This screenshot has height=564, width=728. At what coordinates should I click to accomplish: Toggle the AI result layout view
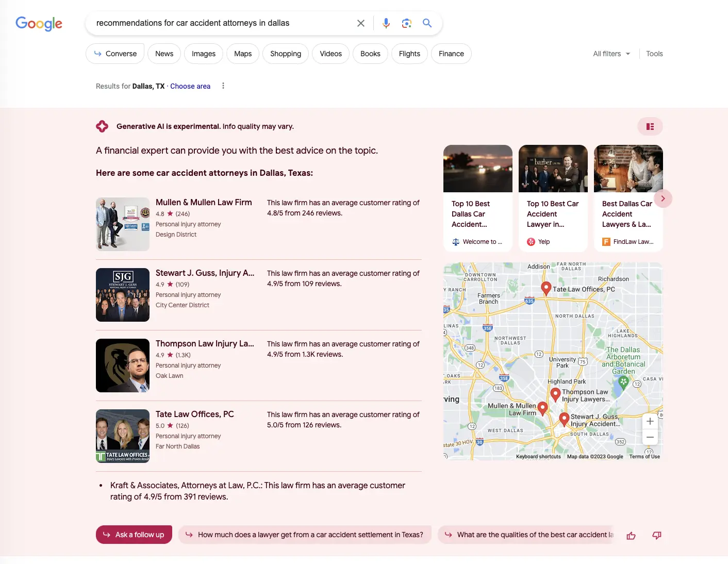(650, 126)
